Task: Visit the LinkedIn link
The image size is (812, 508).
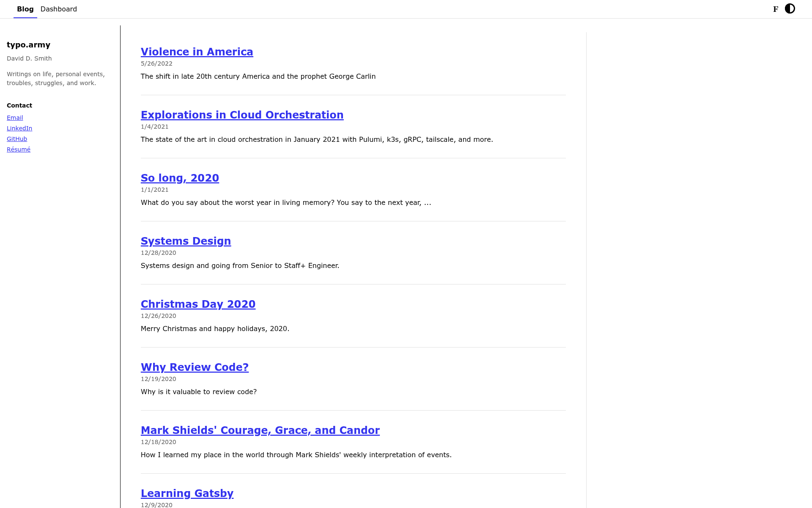Action: [19, 128]
